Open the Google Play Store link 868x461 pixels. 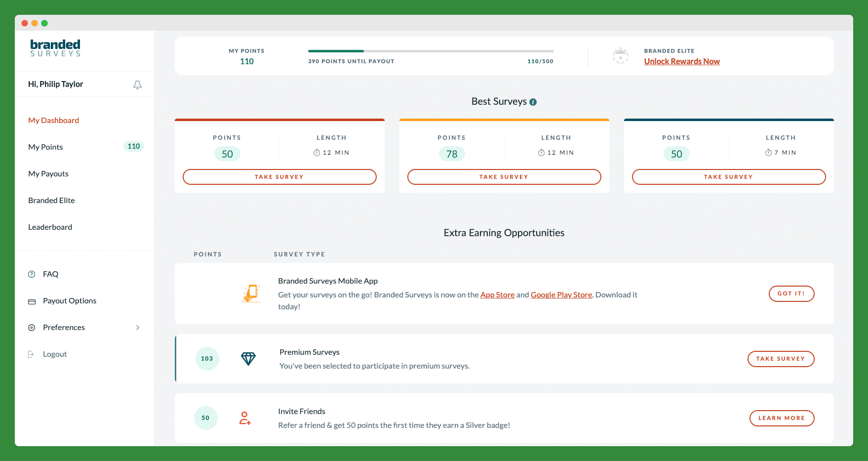(561, 295)
